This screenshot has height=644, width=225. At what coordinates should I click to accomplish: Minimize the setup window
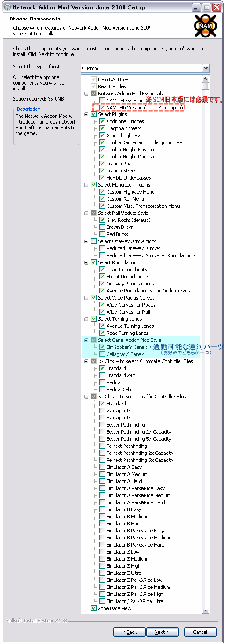coord(197,7)
